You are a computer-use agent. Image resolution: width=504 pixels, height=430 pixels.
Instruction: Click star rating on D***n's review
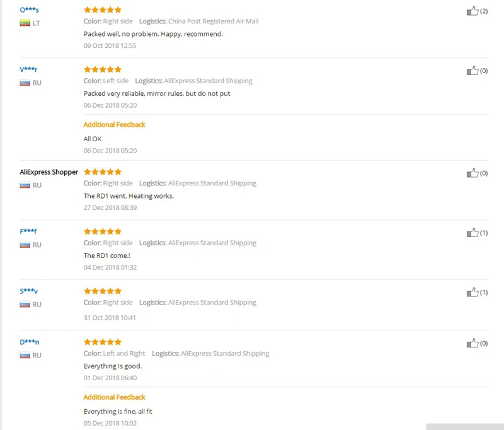coord(103,342)
